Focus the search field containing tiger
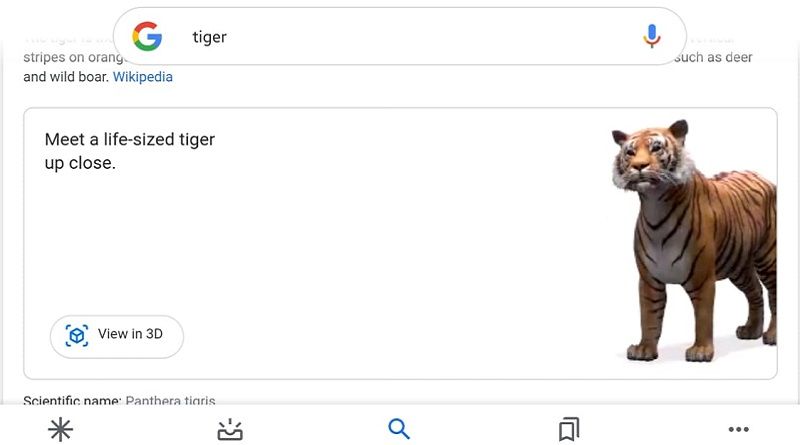The width and height of the screenshot is (800, 445). (399, 36)
